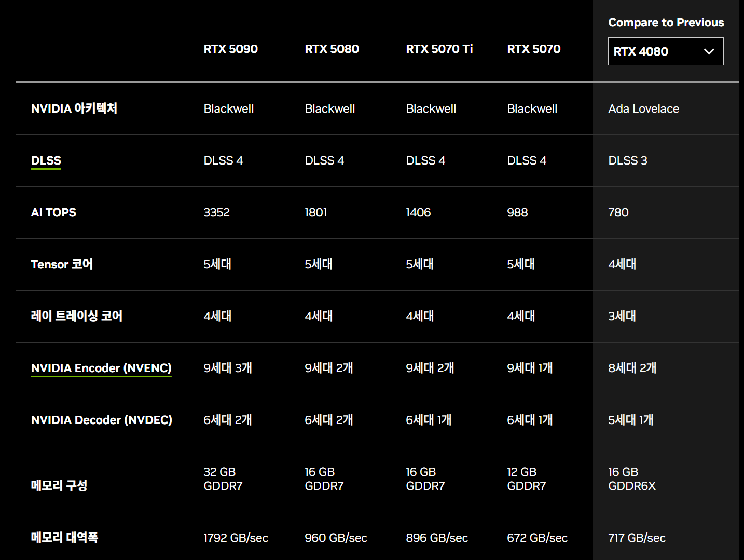
Task: Click the 672 GB/sec bandwidth cell
Action: tap(538, 538)
